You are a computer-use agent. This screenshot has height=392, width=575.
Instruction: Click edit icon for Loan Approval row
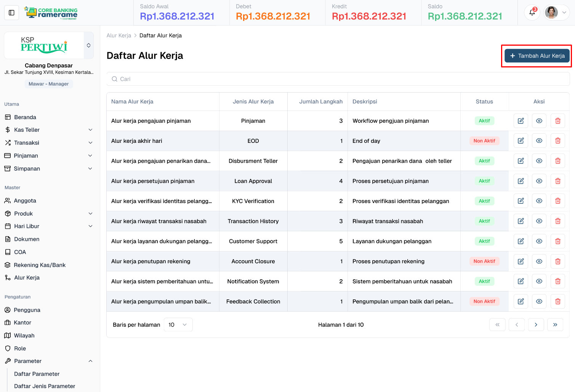pos(521,181)
